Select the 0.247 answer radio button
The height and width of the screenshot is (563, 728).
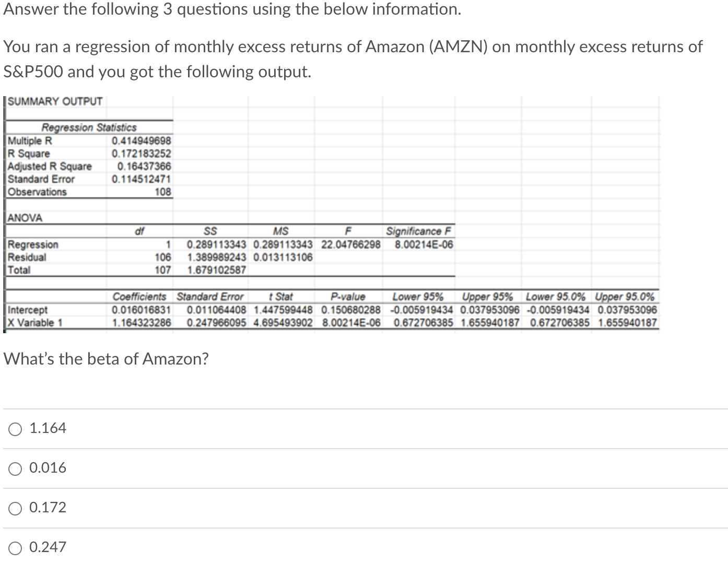click(15, 547)
